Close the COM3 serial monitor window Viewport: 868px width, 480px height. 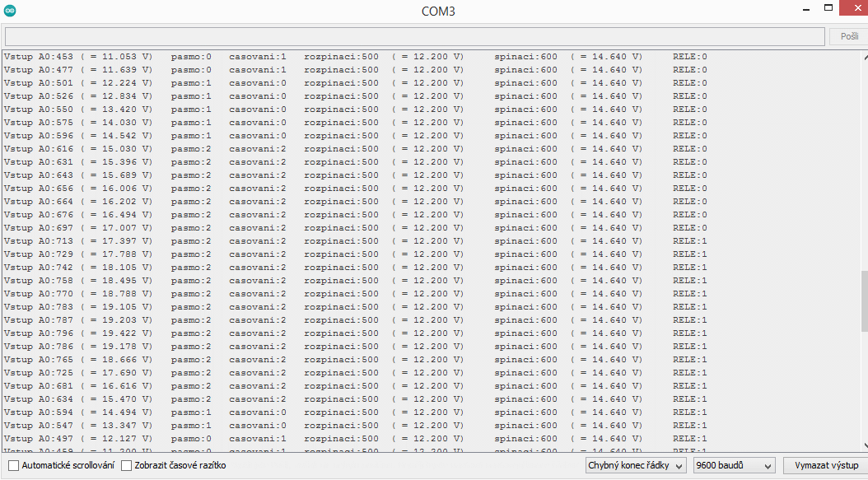tap(852, 8)
